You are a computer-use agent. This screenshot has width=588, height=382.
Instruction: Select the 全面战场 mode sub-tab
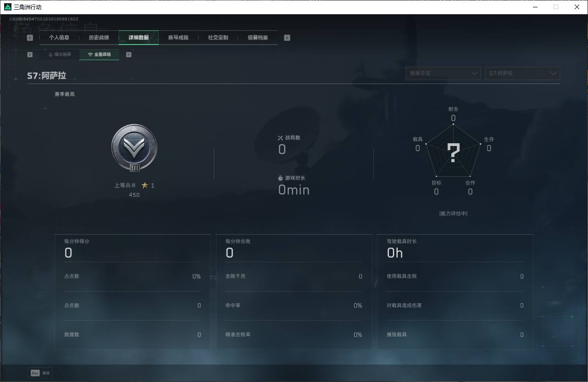[99, 55]
